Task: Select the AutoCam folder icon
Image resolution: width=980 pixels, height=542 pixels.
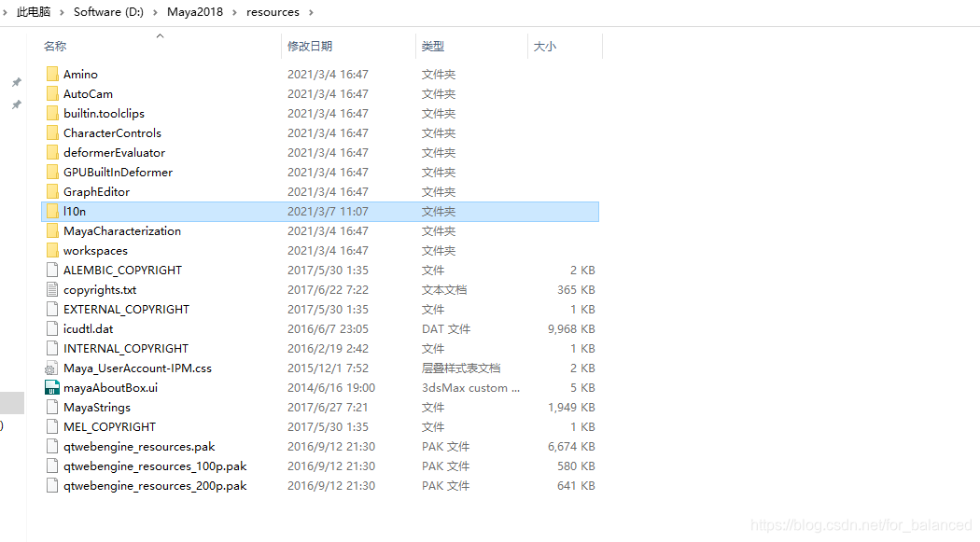Action: (52, 93)
